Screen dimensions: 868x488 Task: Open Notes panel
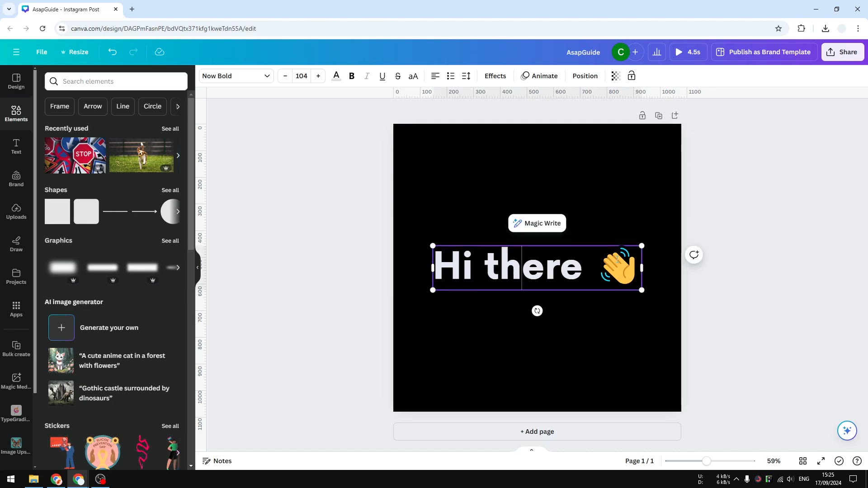coord(217,461)
